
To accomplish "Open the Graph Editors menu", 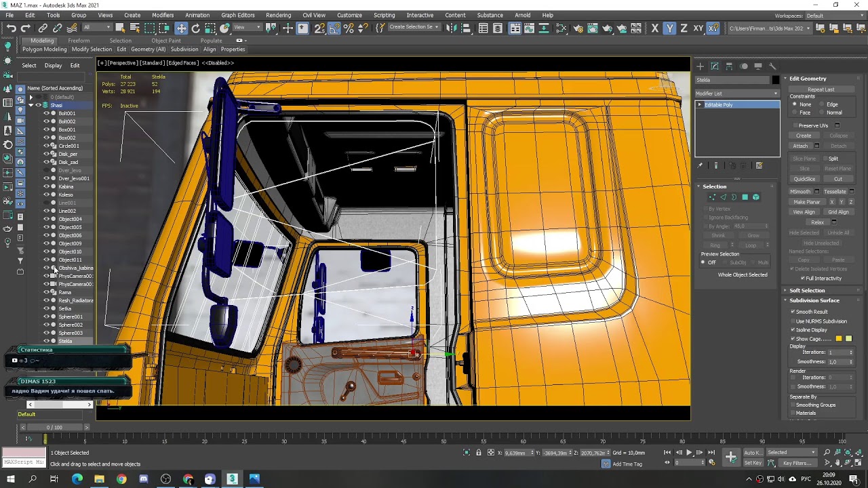I will pyautogui.click(x=238, y=15).
